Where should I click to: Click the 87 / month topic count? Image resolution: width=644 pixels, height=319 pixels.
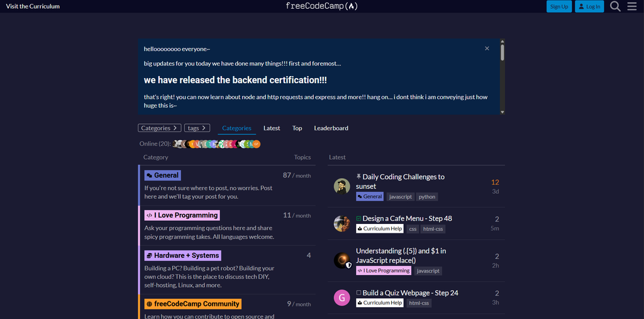click(297, 176)
